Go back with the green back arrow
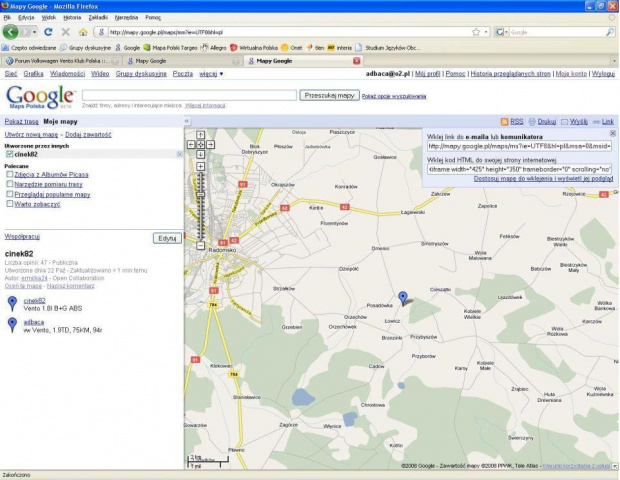 tap(10, 32)
